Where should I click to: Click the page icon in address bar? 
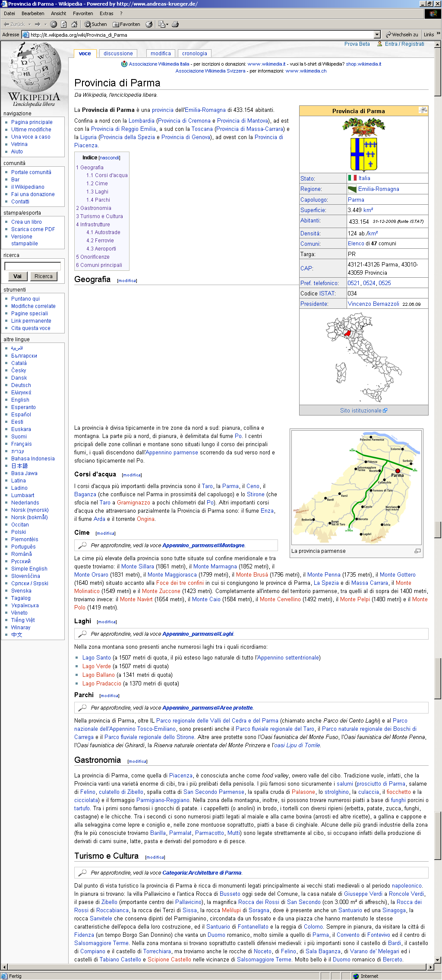(25, 35)
